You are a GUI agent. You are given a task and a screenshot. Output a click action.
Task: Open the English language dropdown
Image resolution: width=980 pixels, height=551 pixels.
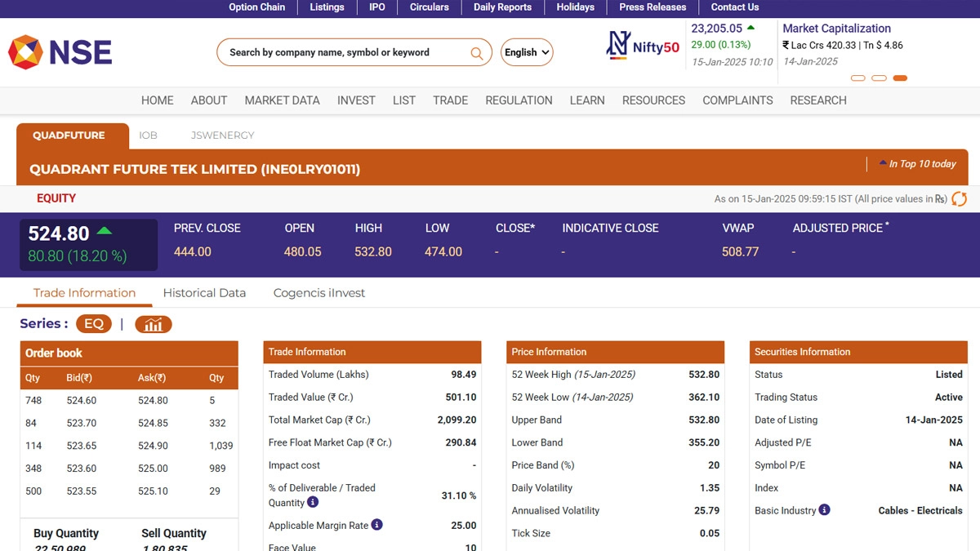click(527, 52)
